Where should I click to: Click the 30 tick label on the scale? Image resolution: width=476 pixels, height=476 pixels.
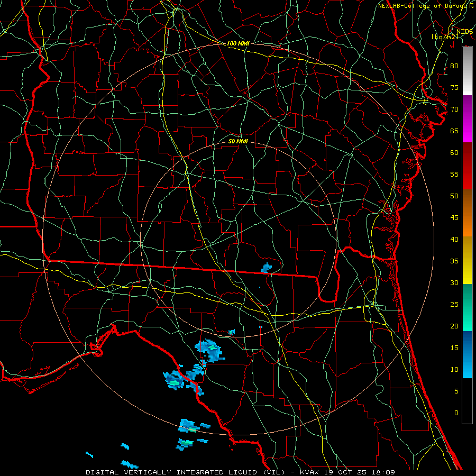tap(454, 282)
